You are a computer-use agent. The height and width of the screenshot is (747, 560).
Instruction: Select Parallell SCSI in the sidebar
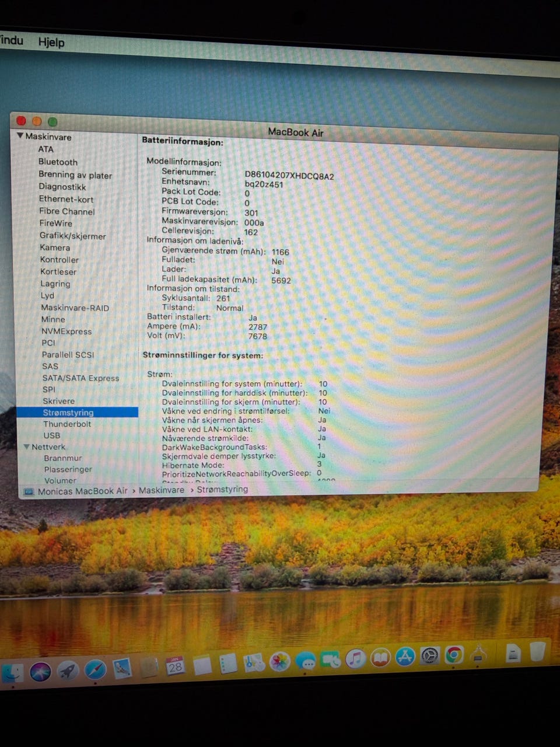pos(68,354)
